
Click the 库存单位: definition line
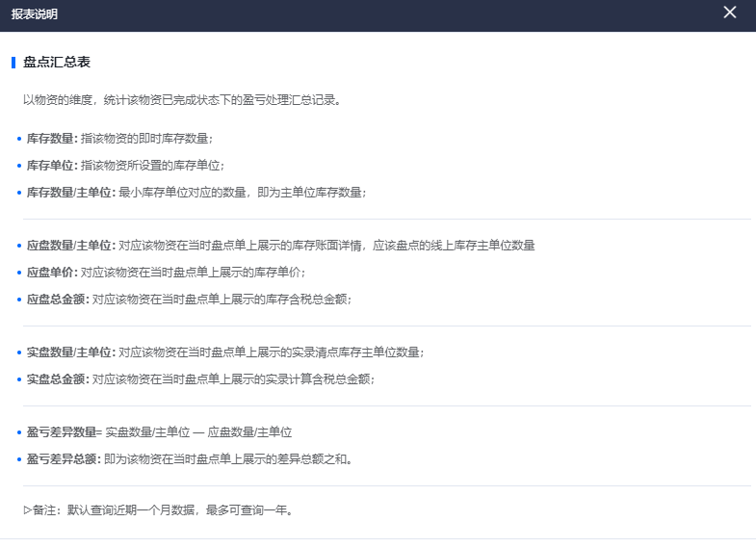125,166
